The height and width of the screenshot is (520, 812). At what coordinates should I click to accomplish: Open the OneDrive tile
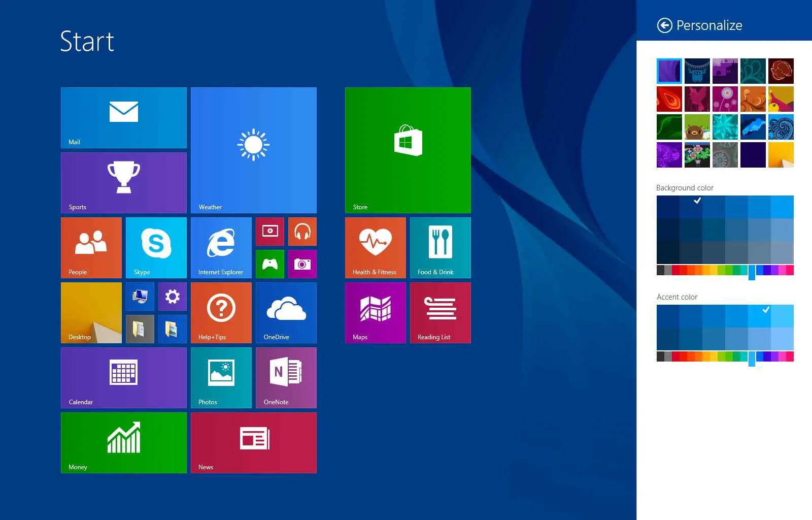pos(286,313)
